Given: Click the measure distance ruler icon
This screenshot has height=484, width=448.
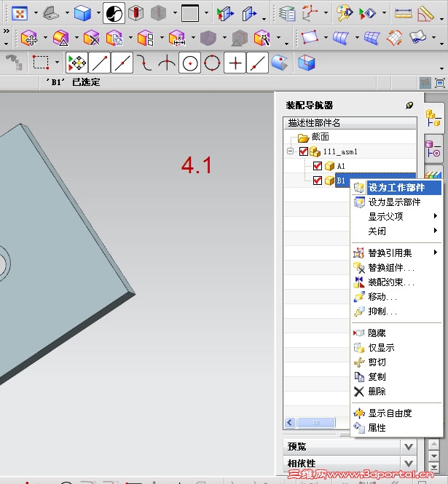Looking at the screenshot, I should [403, 13].
